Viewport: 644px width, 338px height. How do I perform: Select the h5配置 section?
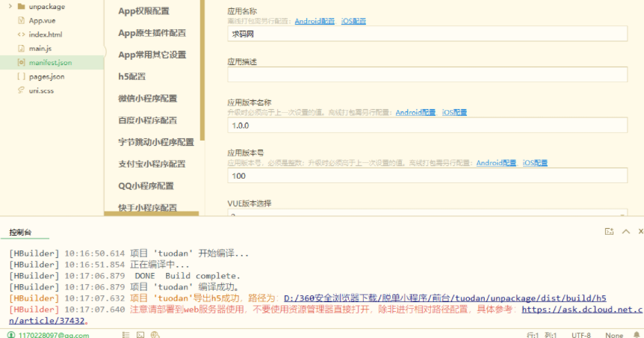(x=131, y=76)
